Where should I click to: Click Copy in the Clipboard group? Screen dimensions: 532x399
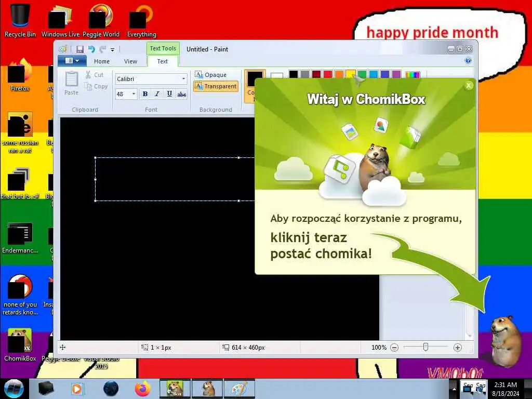[x=96, y=87]
